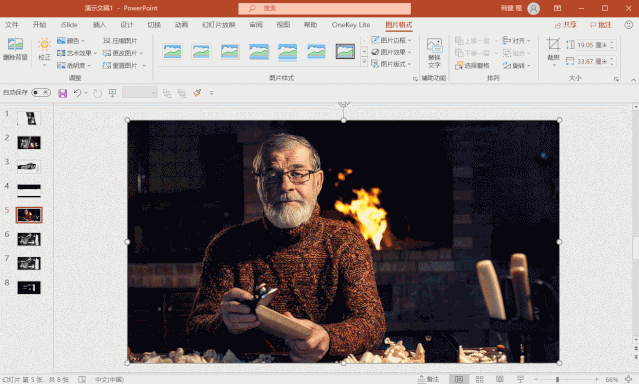
Task: Click the purple Save icon in quick access toolbar
Action: pyautogui.click(x=62, y=93)
